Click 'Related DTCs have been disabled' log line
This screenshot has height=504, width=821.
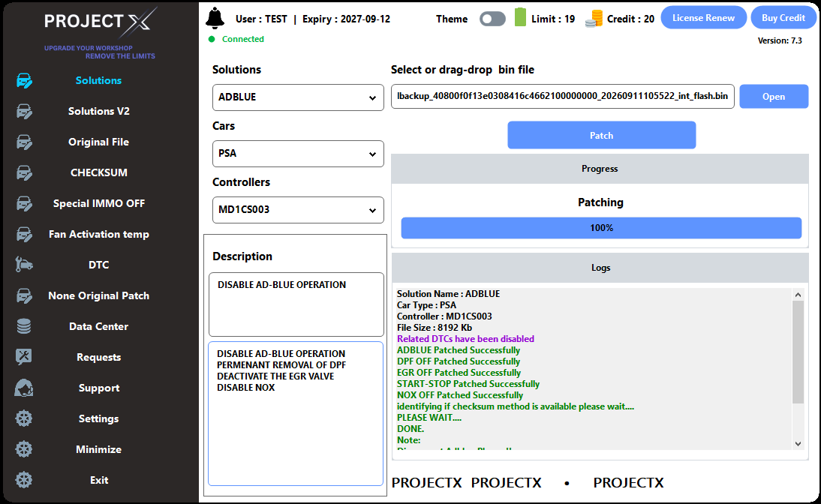click(465, 339)
